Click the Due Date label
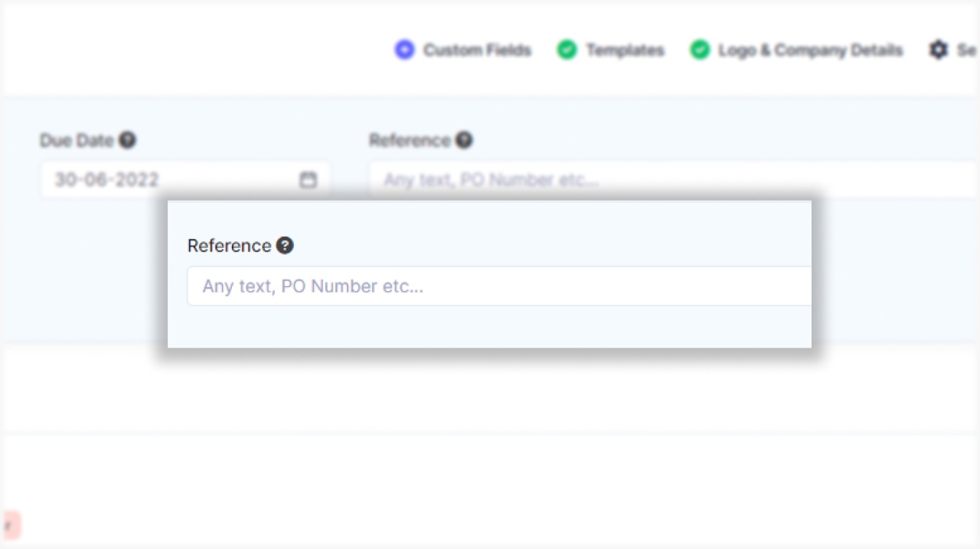This screenshot has width=980, height=549. pos(75,140)
